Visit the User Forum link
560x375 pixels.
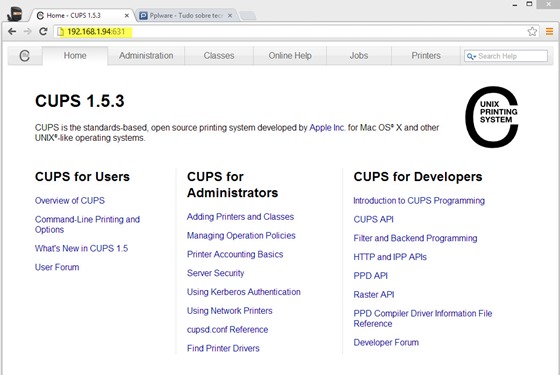point(57,267)
